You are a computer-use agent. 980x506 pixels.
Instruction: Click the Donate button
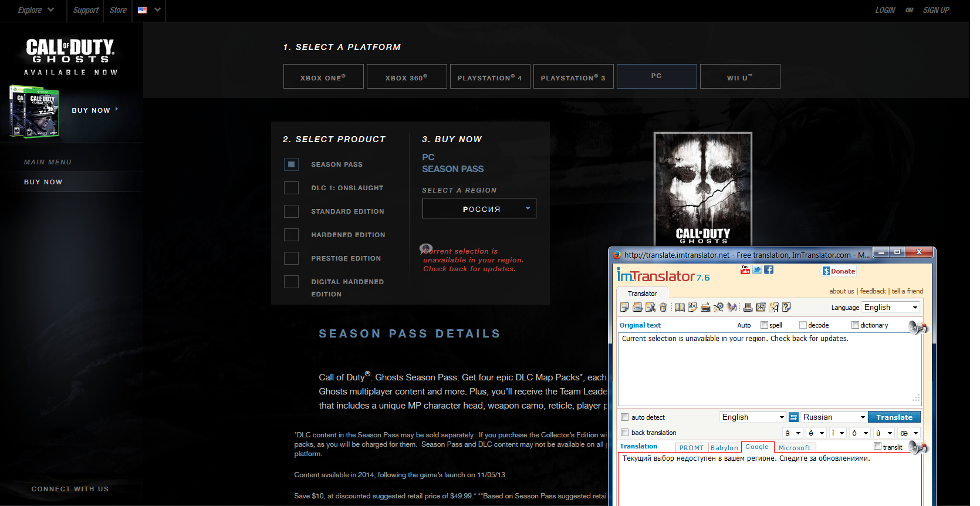pos(839,271)
